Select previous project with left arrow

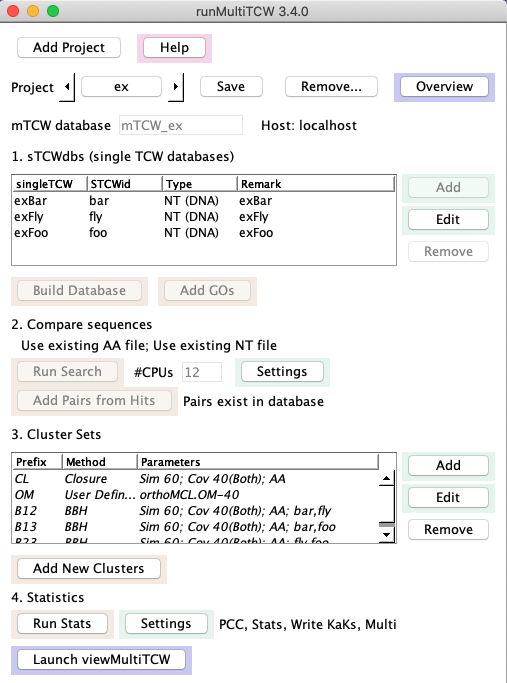68,87
